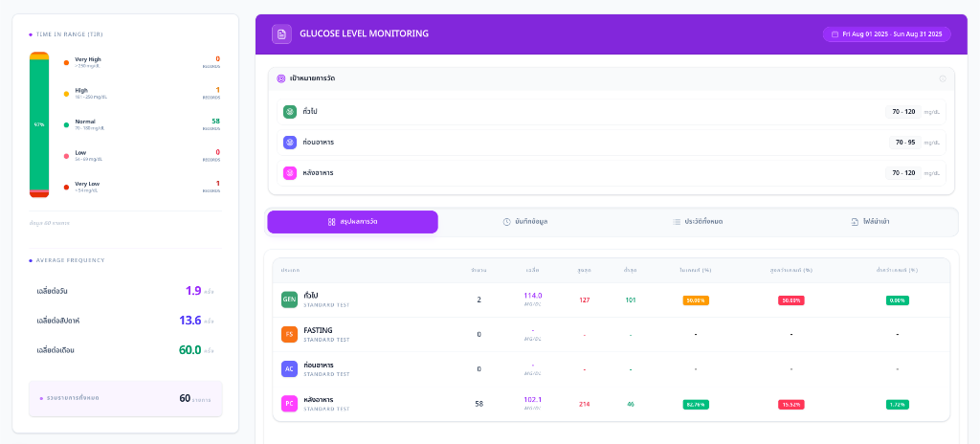
Task: Click the green Time in Range bar
Action: (39, 124)
